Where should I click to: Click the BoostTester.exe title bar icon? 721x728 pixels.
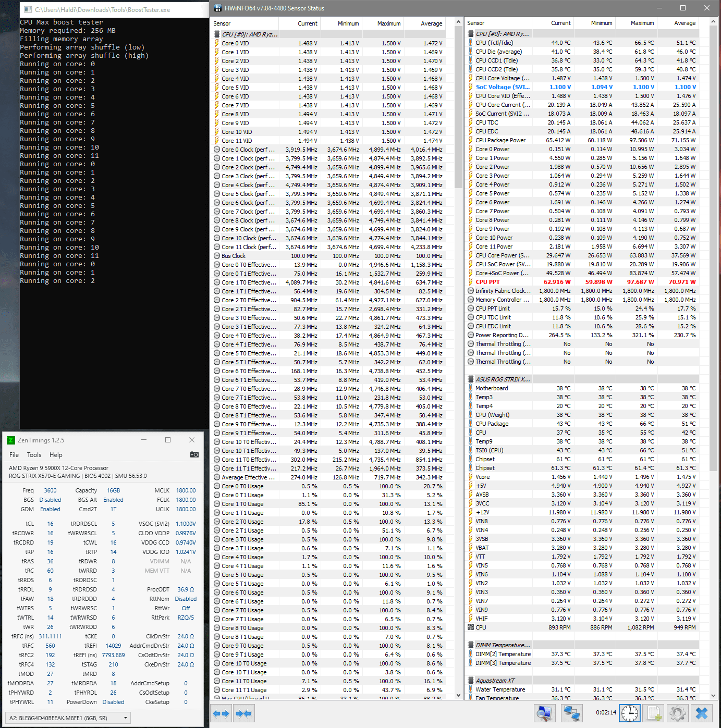[x=28, y=9]
